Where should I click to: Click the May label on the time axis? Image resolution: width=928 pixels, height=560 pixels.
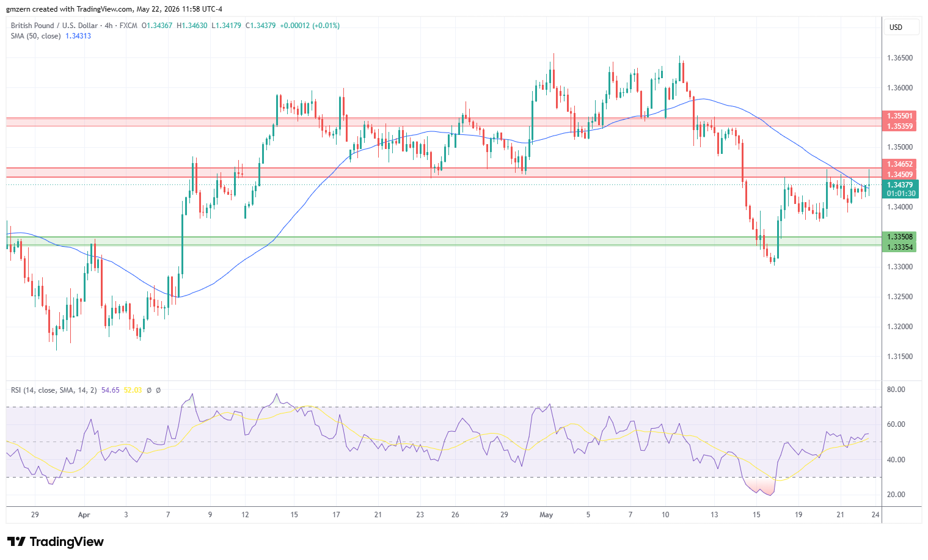coord(546,515)
